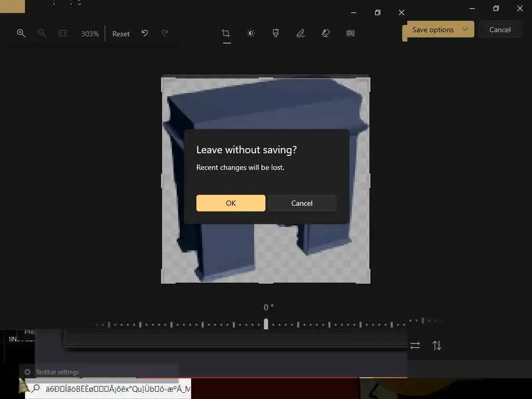Click the table image preview
The width and height of the screenshot is (532, 399).
tap(265, 180)
